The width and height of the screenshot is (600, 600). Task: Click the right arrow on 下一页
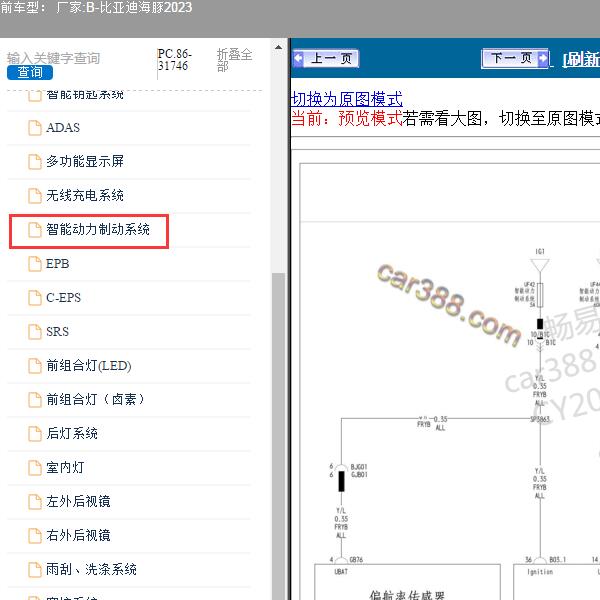(x=543, y=59)
